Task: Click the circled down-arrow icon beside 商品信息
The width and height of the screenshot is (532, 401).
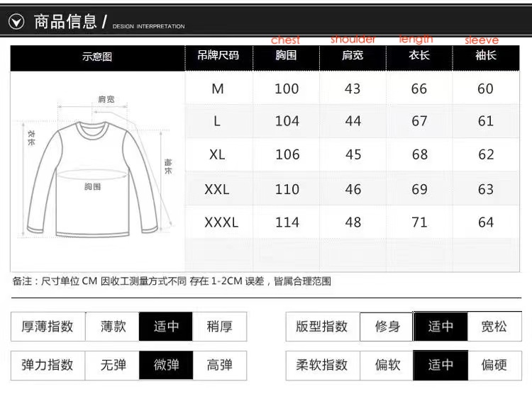Action: point(17,22)
